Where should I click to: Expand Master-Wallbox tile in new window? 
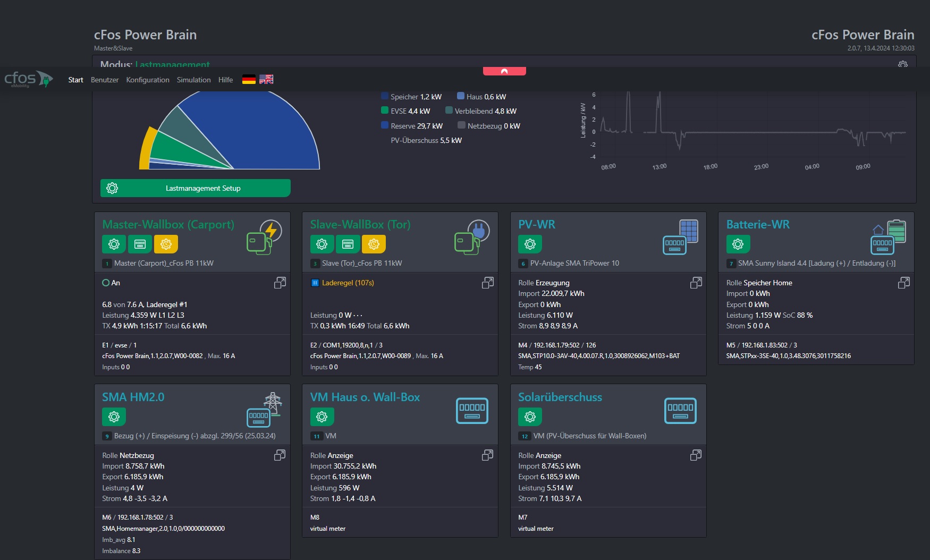[280, 283]
